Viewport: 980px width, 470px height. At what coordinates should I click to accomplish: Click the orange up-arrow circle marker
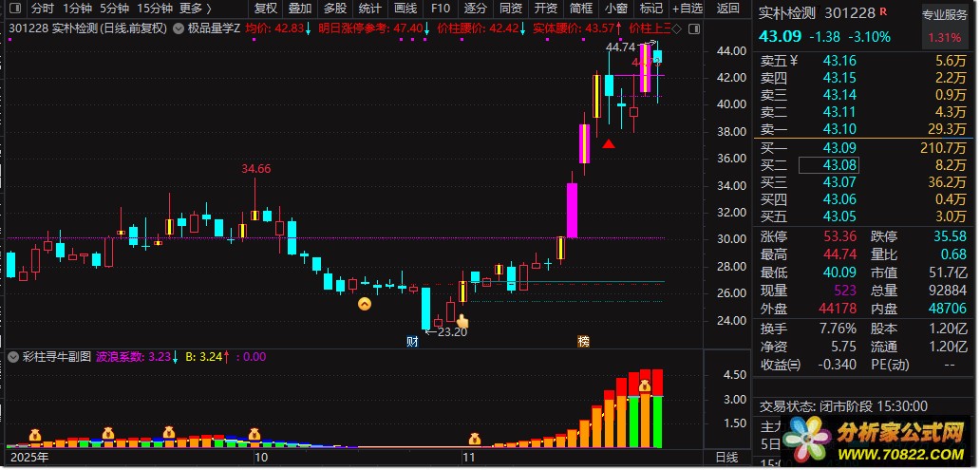pos(364,305)
